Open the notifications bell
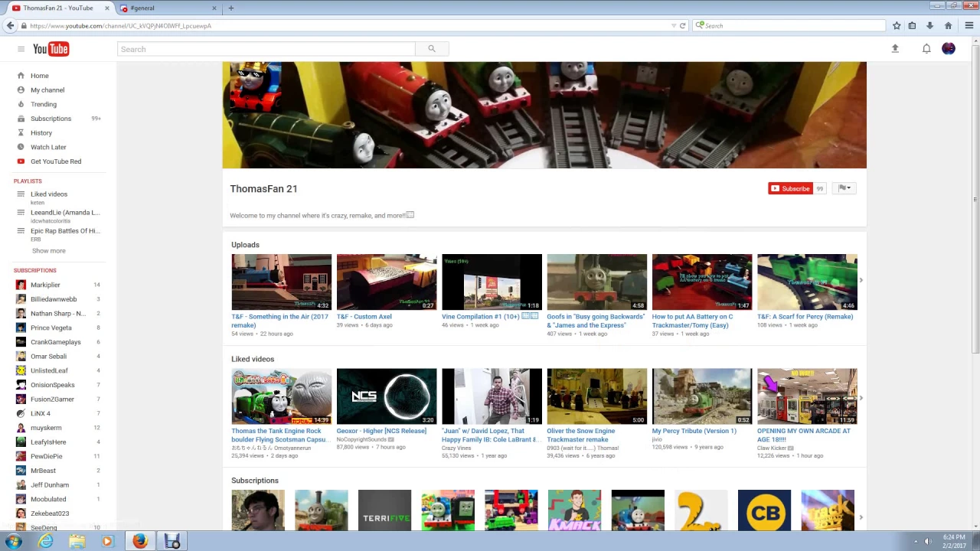This screenshot has width=980, height=551. 926,49
